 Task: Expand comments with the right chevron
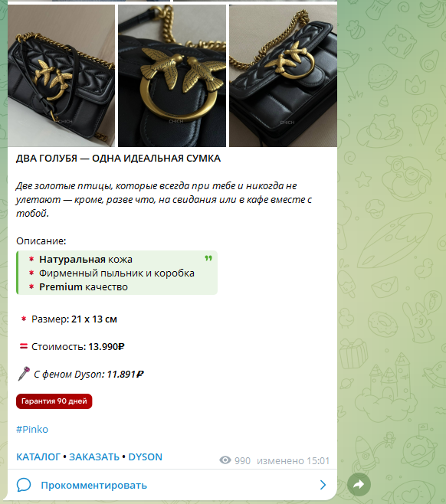(323, 485)
